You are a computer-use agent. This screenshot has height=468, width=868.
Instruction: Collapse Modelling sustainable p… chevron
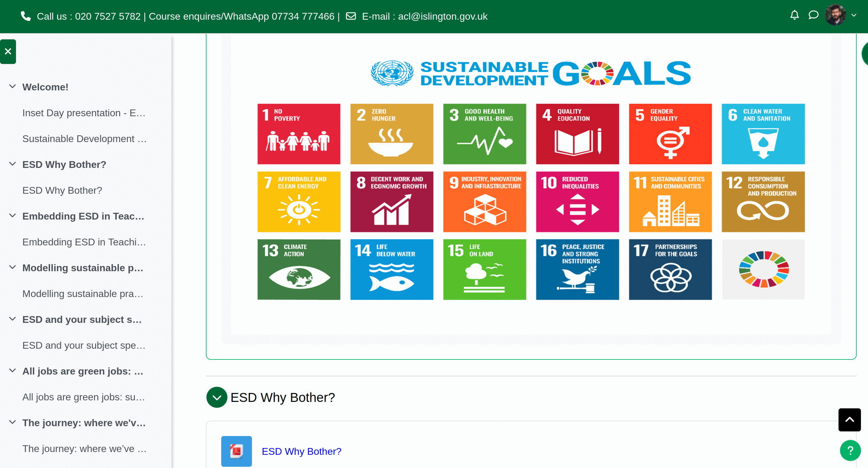[x=13, y=268]
